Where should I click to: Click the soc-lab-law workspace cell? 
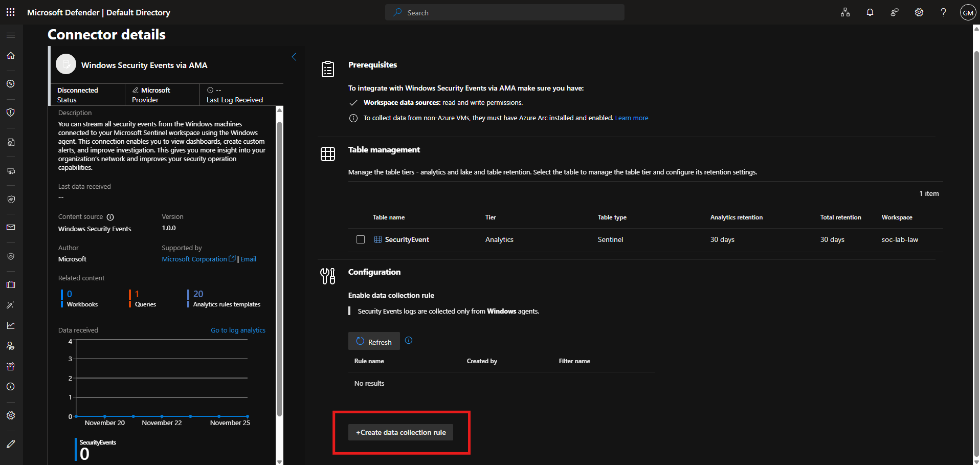click(900, 239)
